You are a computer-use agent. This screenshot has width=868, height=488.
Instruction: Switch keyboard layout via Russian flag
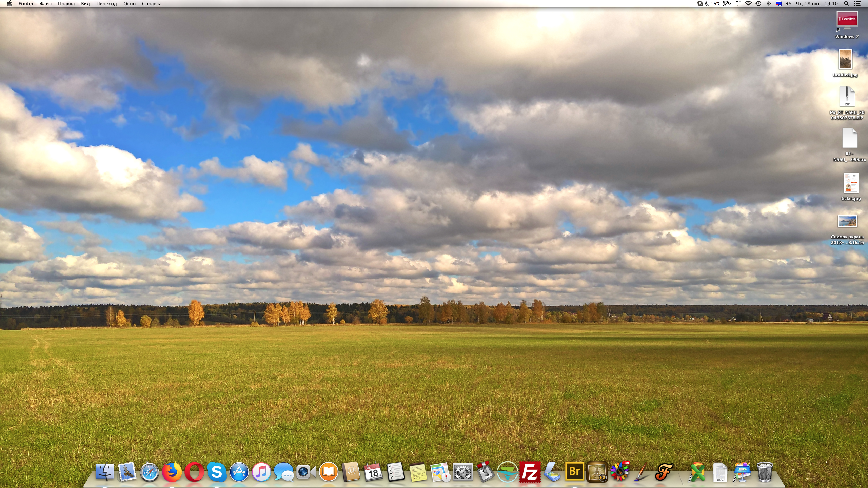tap(779, 4)
